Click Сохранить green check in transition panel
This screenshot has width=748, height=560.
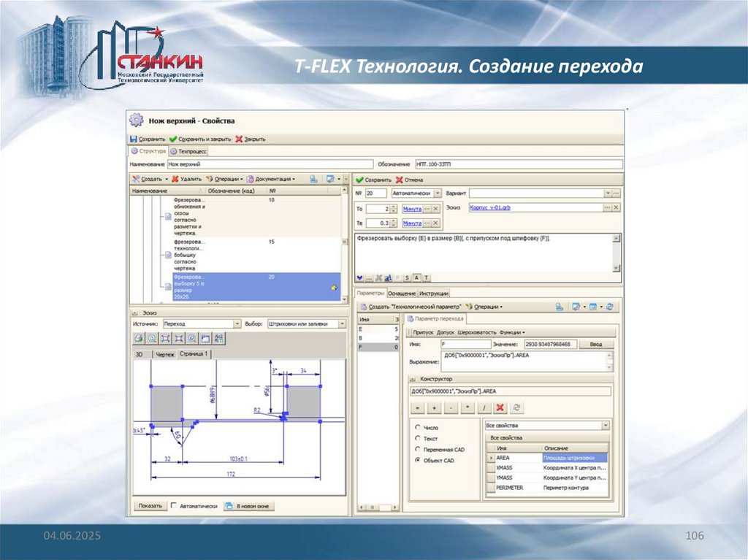[373, 180]
